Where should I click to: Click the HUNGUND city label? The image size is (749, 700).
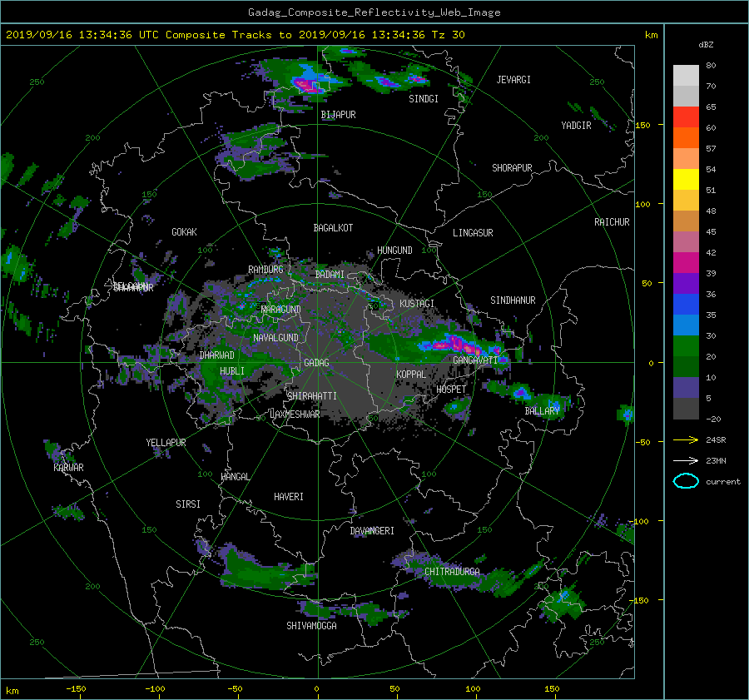(394, 251)
